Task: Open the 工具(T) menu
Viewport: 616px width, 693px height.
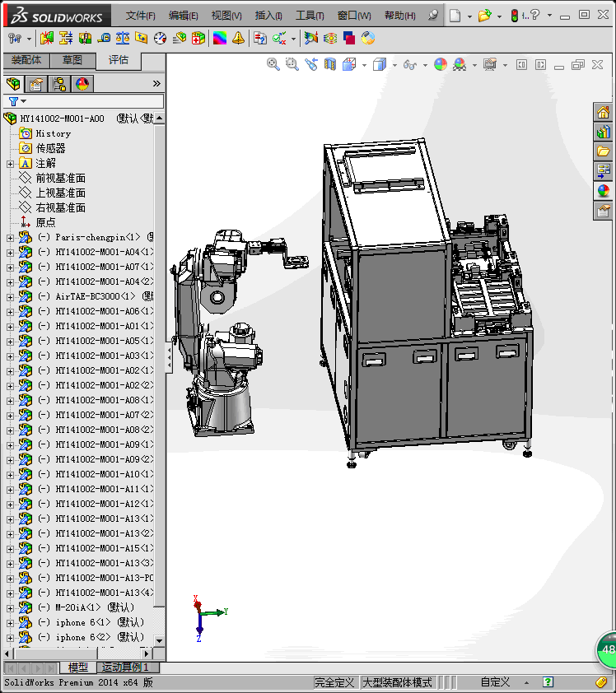Action: tap(310, 16)
